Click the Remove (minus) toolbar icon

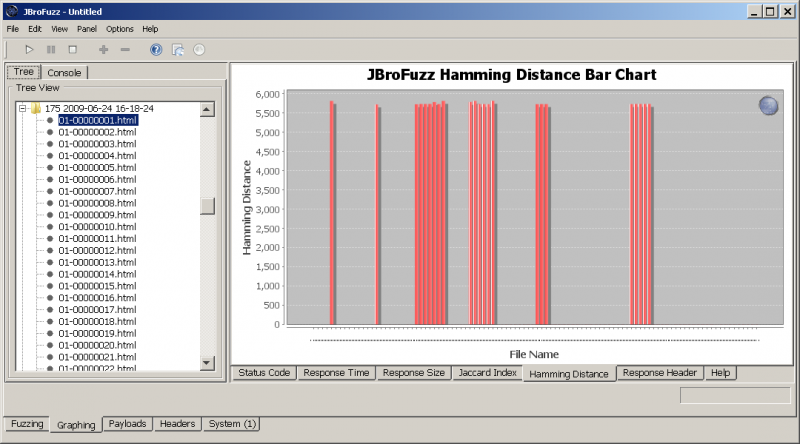point(125,49)
